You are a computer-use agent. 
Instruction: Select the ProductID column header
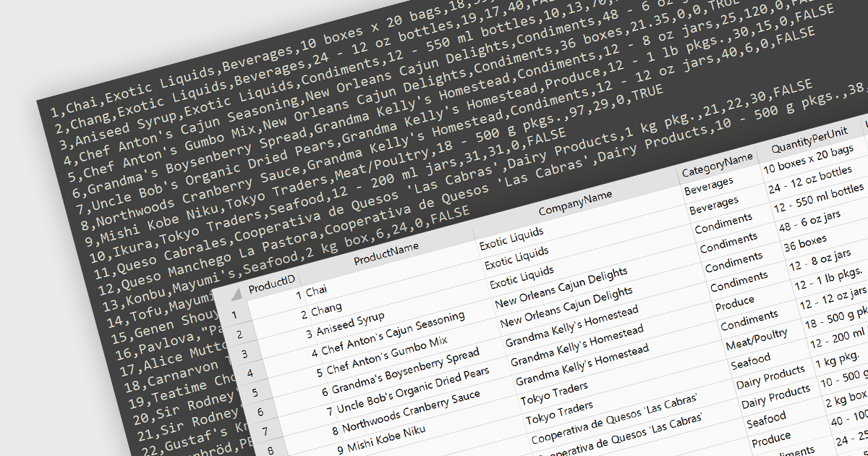tap(272, 284)
